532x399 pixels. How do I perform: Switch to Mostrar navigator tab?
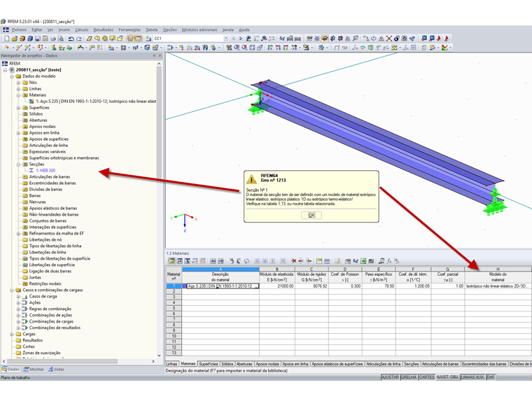34,369
